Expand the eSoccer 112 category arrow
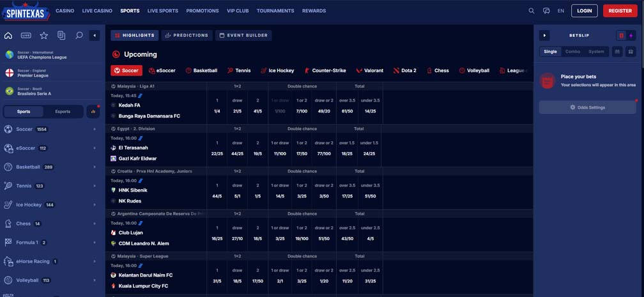The image size is (644, 297). pos(95,148)
